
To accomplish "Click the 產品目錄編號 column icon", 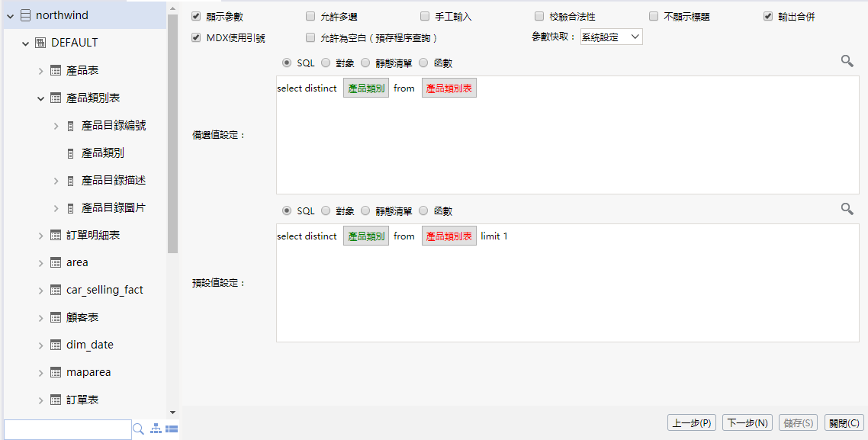I will pyautogui.click(x=71, y=126).
